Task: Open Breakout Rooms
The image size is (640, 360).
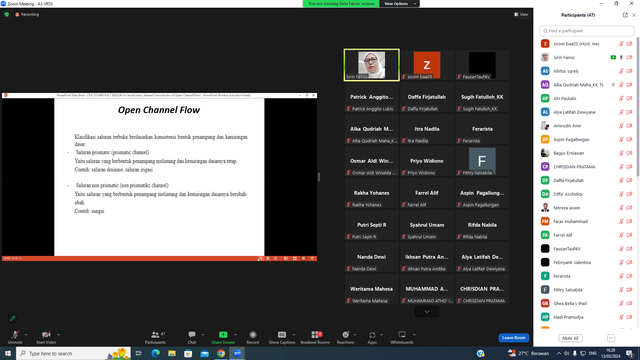Action: point(315,335)
